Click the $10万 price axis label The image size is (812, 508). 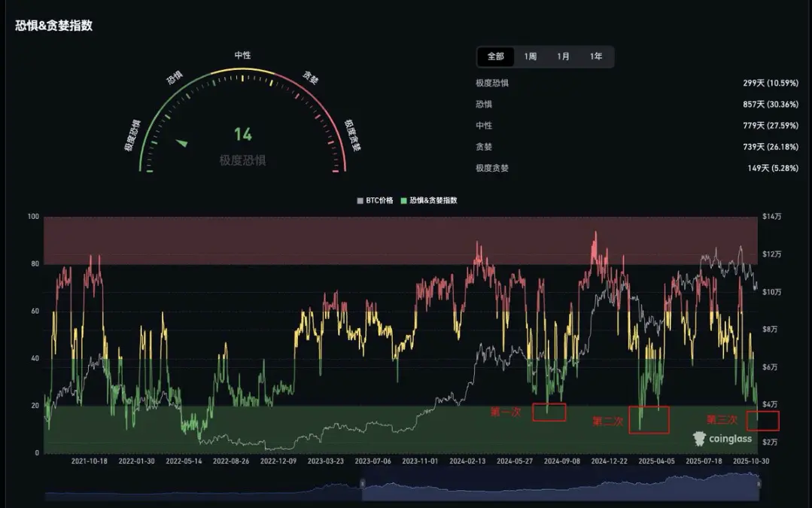771,292
